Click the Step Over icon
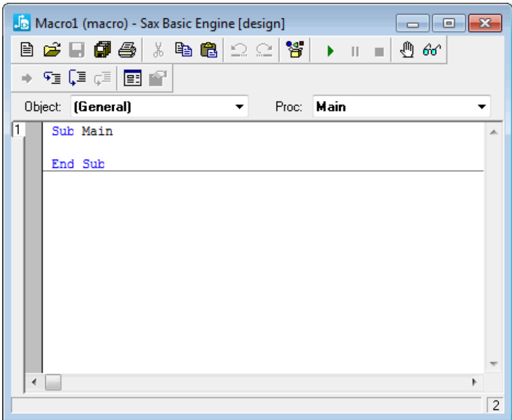This screenshot has width=512, height=420. point(76,79)
